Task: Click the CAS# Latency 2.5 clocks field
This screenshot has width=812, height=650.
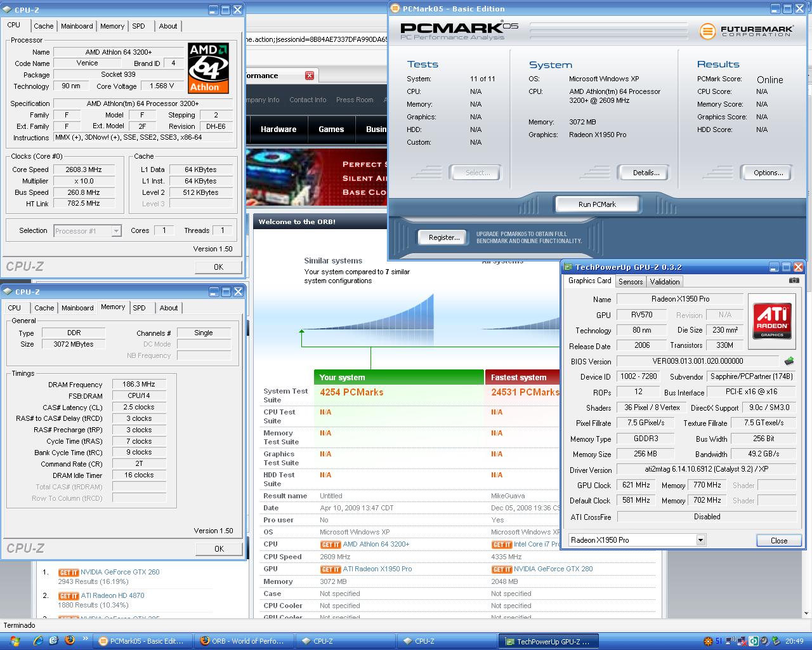Action: (139, 408)
